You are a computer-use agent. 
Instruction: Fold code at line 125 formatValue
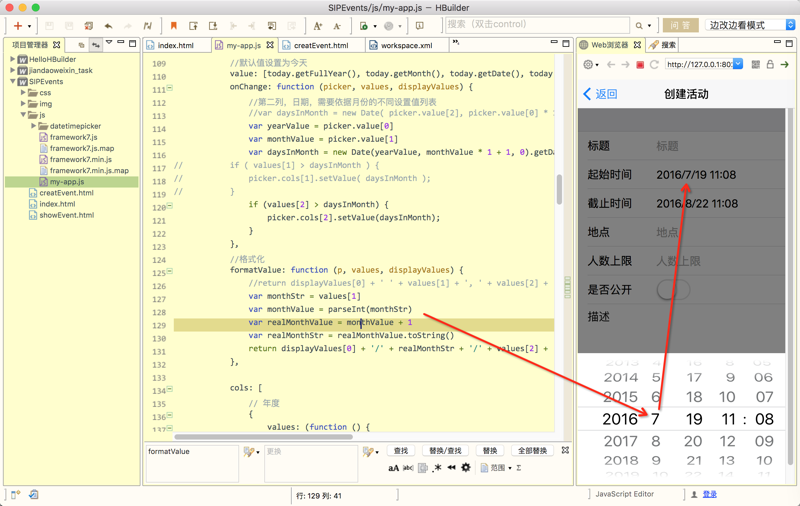click(170, 271)
